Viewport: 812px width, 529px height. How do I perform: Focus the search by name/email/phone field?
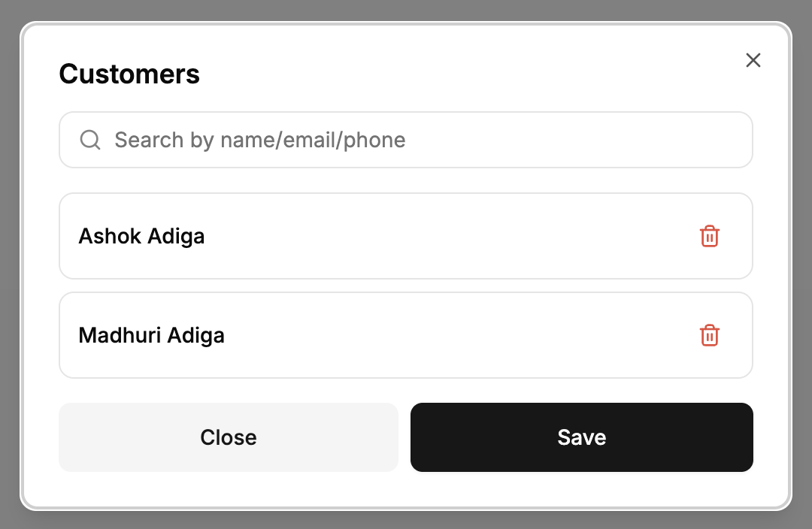click(x=421, y=140)
